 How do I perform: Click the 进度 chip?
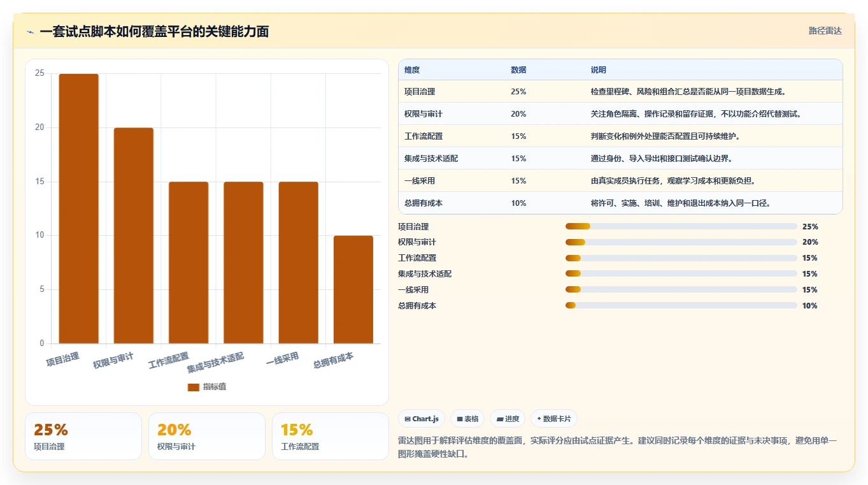[508, 419]
